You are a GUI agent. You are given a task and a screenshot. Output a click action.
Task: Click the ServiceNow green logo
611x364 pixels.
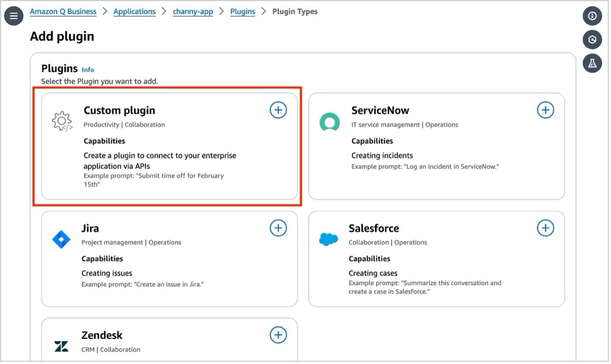pos(330,122)
